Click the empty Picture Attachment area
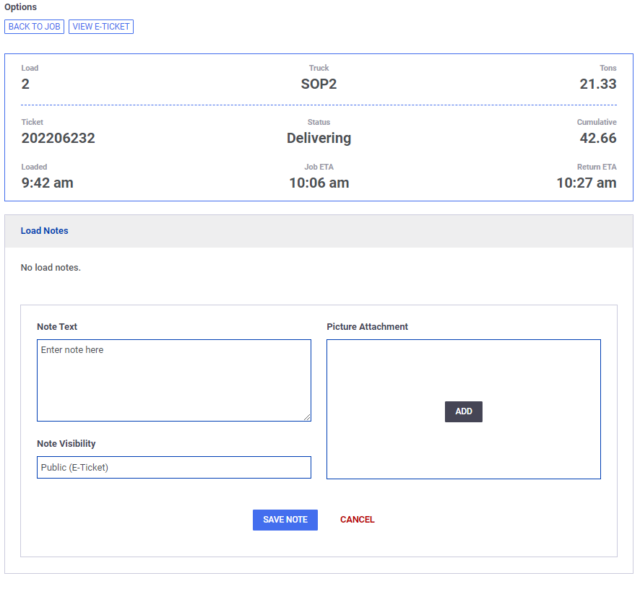The width and height of the screenshot is (640, 589). [x=463, y=370]
